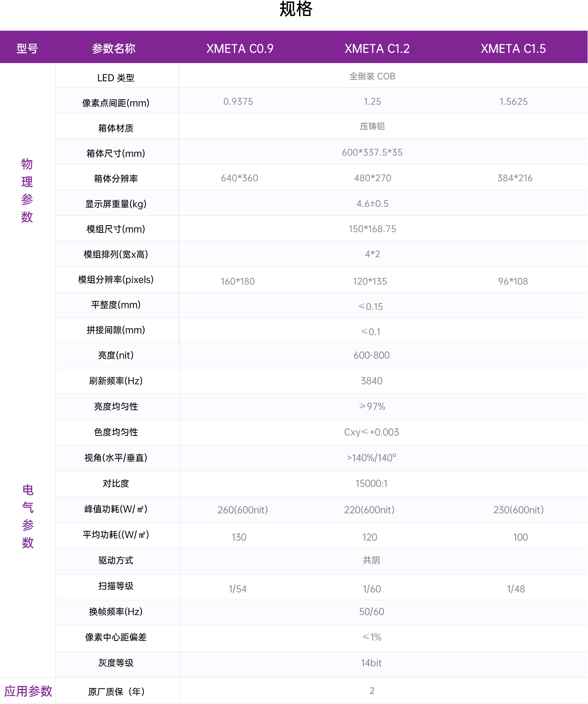This screenshot has height=704, width=588.
Task: Click the 模组分辨率(pixels) row label
Action: [x=116, y=279]
